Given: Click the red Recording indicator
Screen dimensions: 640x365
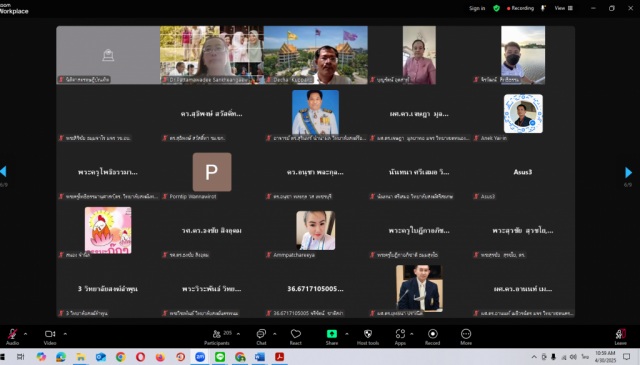Looking at the screenshot, I should (x=520, y=8).
